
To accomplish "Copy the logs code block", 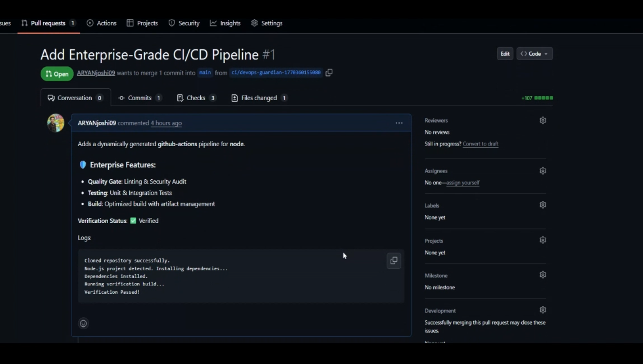I will (x=394, y=261).
